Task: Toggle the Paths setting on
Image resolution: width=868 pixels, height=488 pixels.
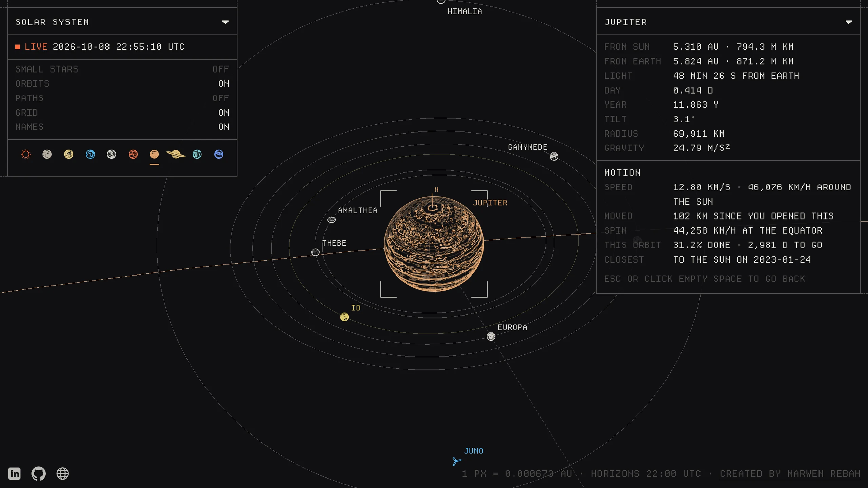Action: pyautogui.click(x=122, y=98)
